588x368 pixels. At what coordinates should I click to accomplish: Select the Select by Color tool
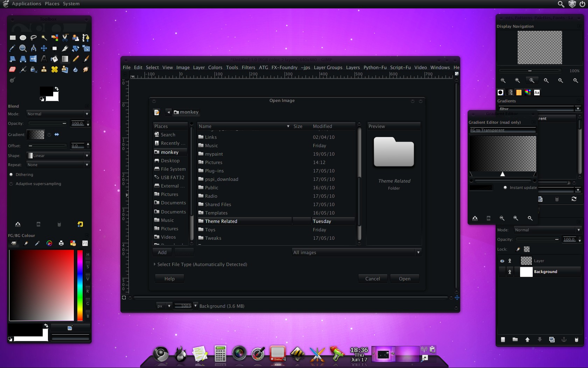coord(55,38)
